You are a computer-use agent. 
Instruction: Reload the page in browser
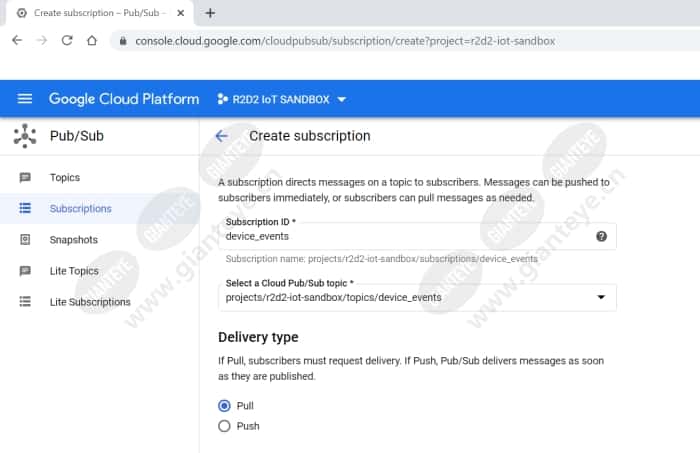click(67, 41)
